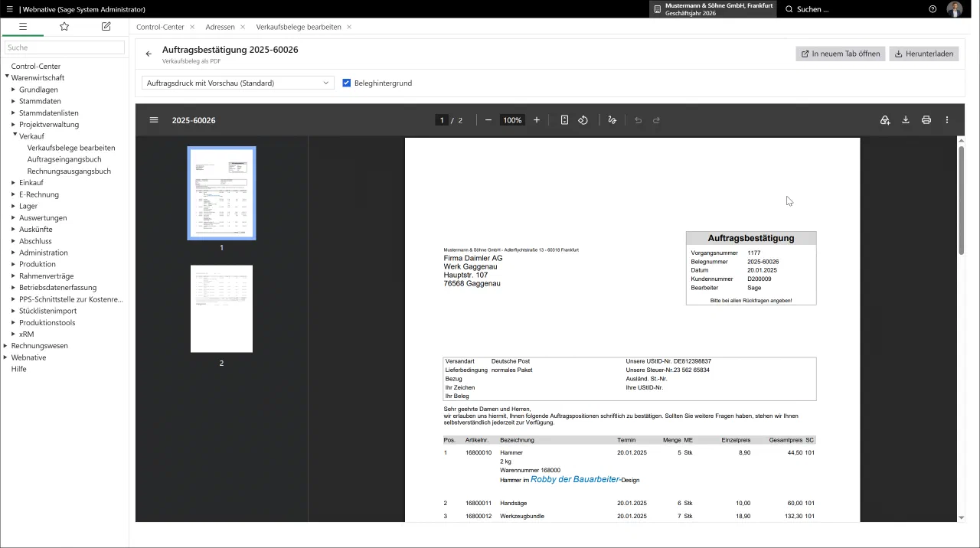Open Hilfe in the sidebar
The width and height of the screenshot is (980, 548).
[18, 369]
